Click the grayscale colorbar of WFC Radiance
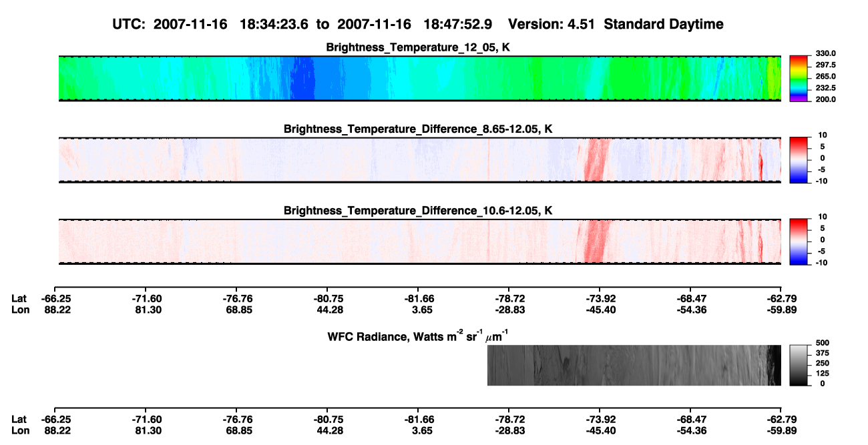 [797, 365]
